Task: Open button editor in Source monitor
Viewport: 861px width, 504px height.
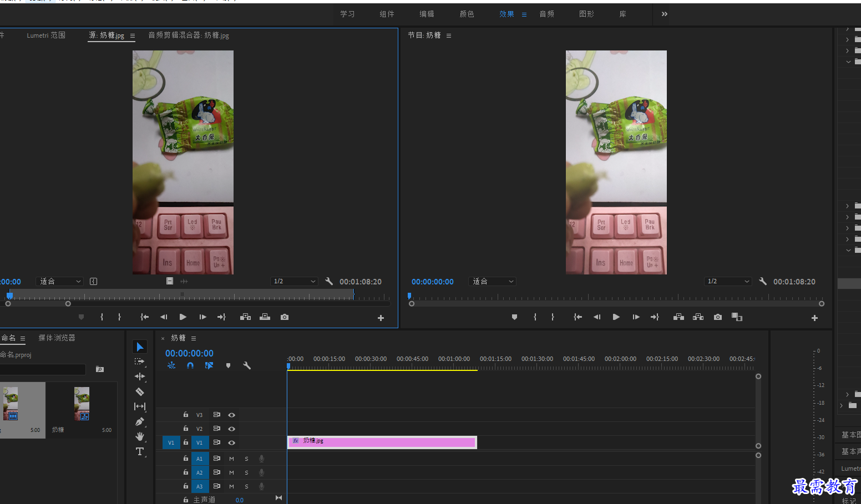Action: point(381,318)
